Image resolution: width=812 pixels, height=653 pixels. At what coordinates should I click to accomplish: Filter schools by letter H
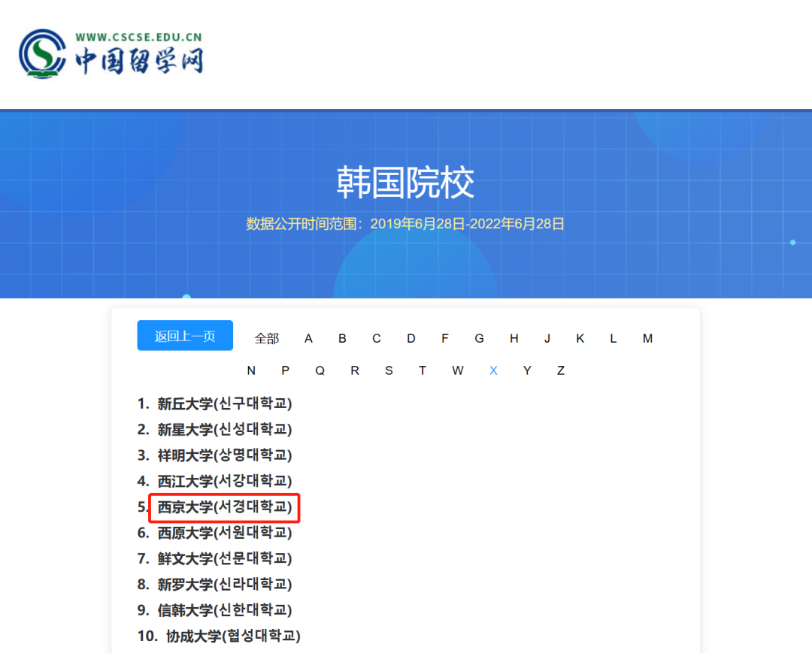(514, 339)
